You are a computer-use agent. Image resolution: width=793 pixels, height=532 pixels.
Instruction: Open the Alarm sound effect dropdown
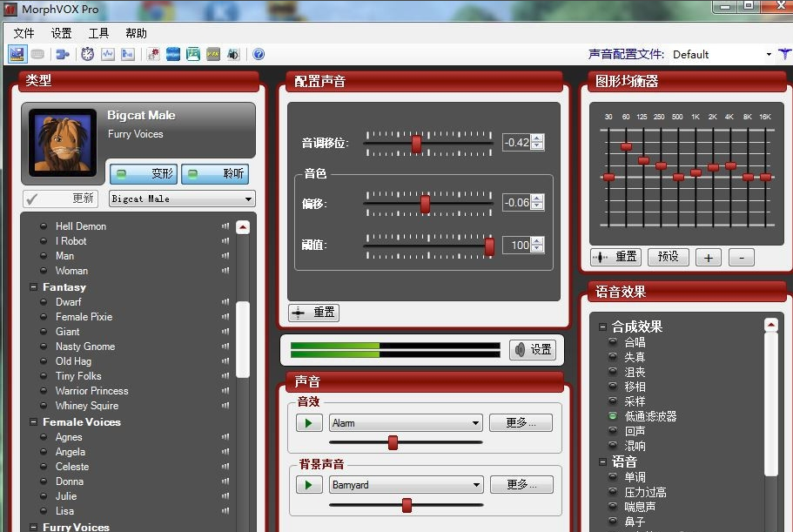tap(475, 421)
